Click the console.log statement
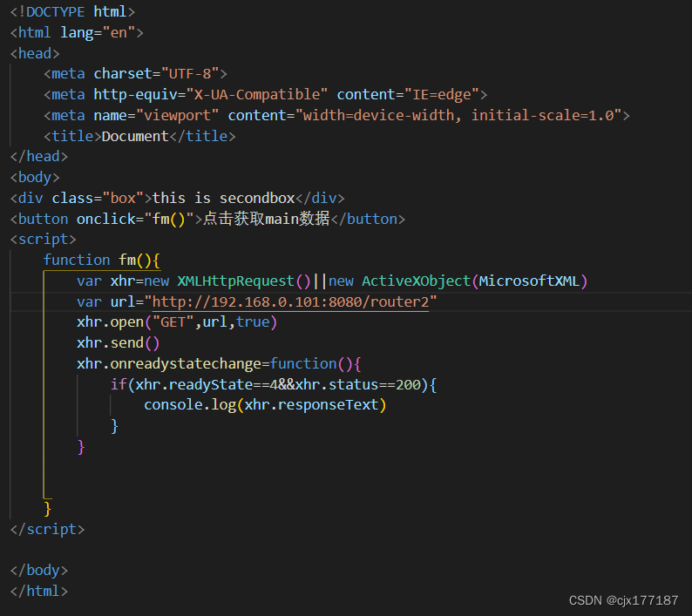The width and height of the screenshot is (692, 616). point(265,405)
